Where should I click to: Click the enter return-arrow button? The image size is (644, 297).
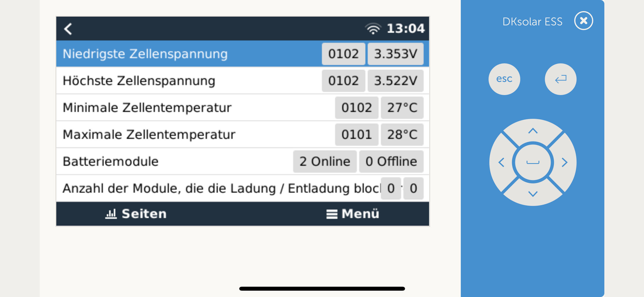(x=561, y=79)
